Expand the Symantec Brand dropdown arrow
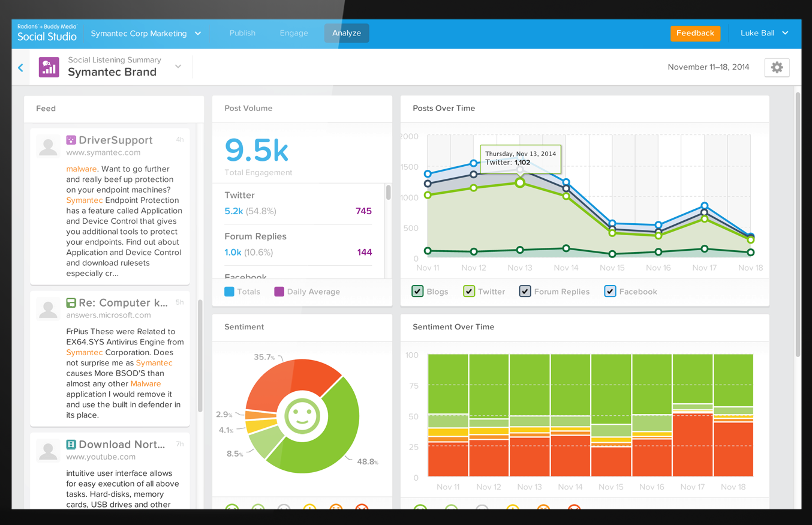Viewport: 812px width, 525px height. point(178,67)
